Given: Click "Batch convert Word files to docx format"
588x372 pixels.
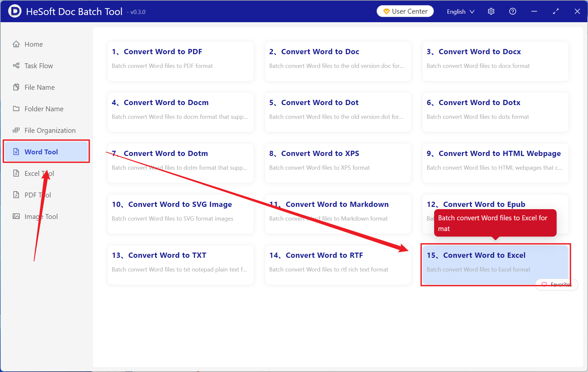Looking at the screenshot, I should (478, 66).
